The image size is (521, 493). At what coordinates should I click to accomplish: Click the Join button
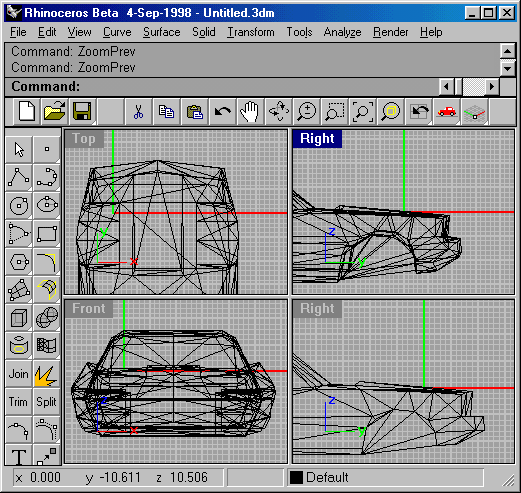[x=19, y=374]
